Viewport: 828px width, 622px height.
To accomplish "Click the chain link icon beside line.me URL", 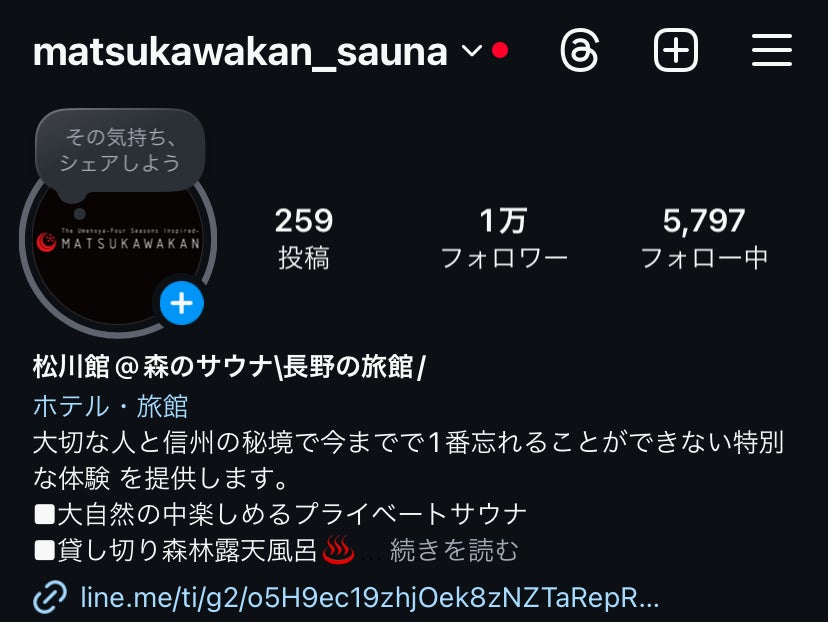I will point(50,598).
